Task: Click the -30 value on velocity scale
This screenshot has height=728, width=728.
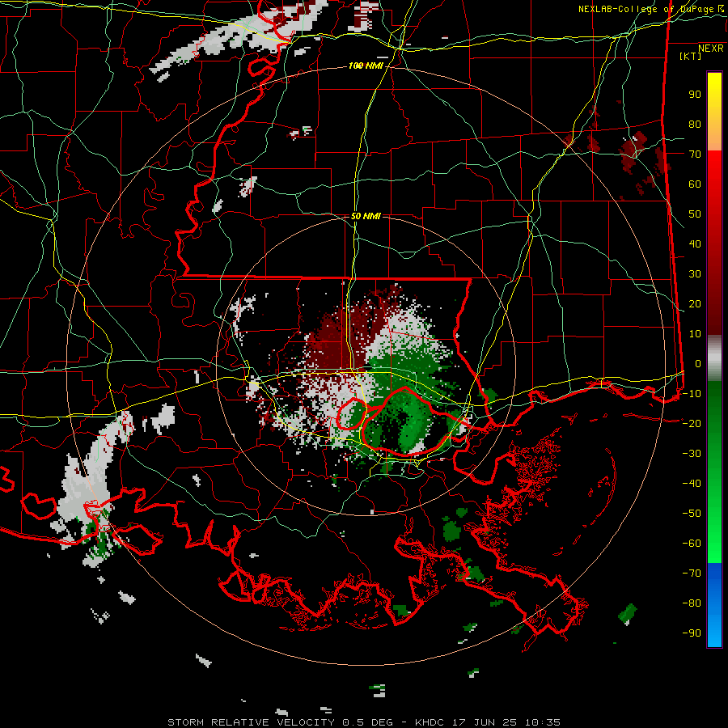Action: [x=692, y=454]
